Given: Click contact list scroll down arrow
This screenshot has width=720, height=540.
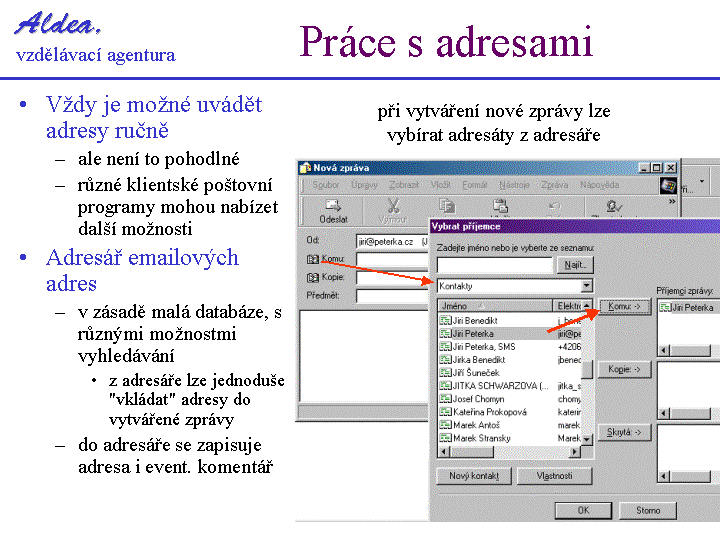Looking at the screenshot, I should click(587, 439).
